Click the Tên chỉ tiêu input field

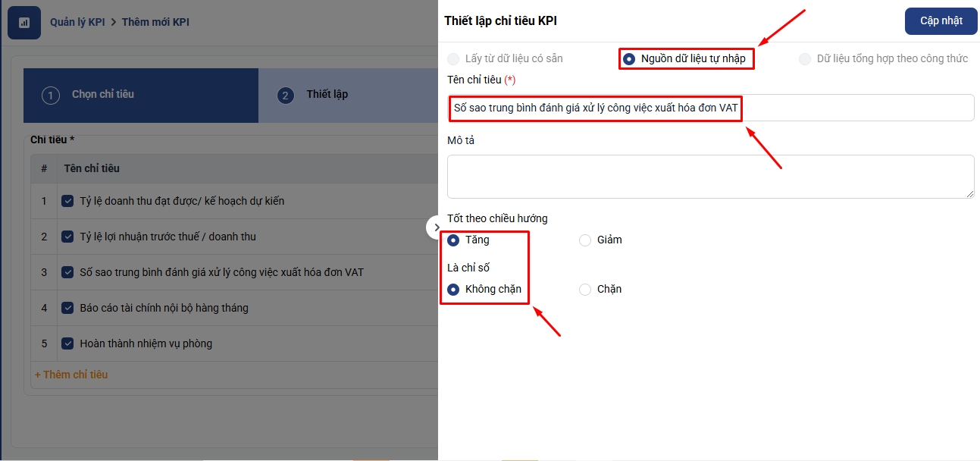(x=710, y=108)
